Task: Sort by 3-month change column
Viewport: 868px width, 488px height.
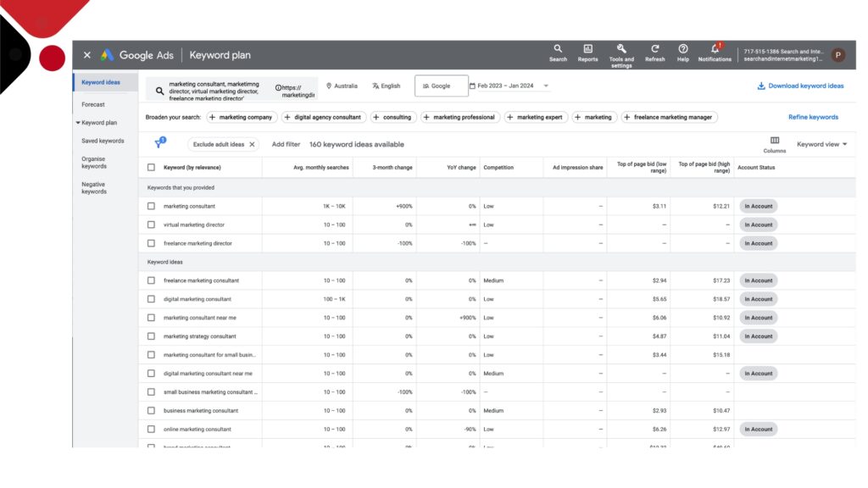Action: (392, 168)
